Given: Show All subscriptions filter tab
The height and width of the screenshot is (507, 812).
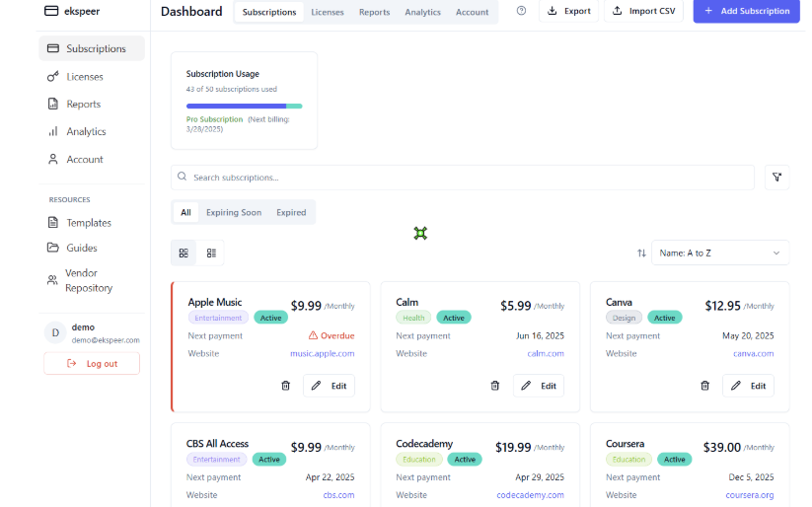Looking at the screenshot, I should (x=185, y=212).
